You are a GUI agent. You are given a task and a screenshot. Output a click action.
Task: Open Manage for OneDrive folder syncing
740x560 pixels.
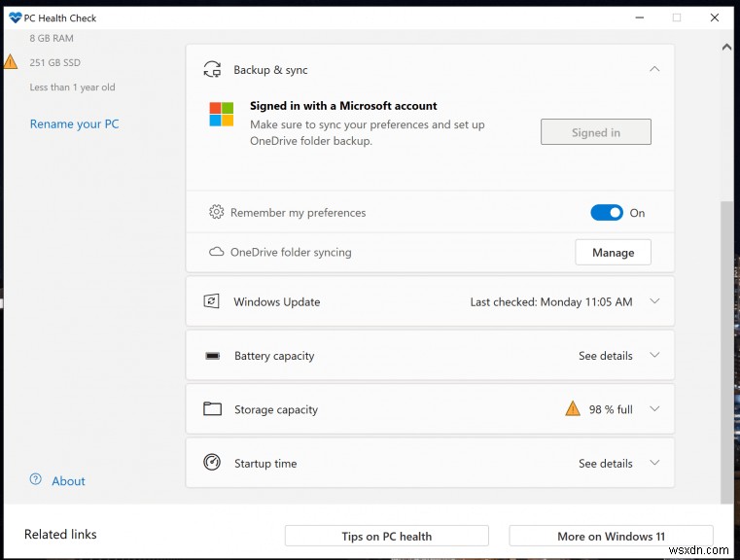pyautogui.click(x=613, y=253)
